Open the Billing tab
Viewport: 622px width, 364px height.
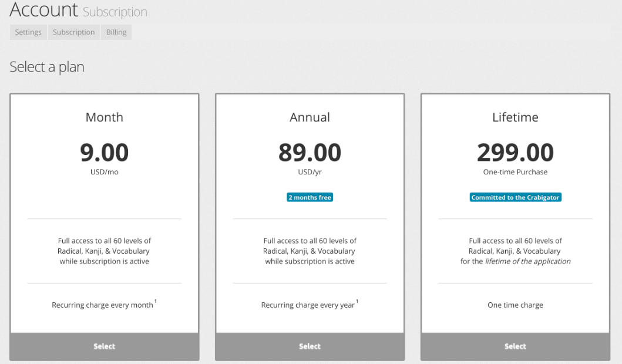[x=116, y=32]
